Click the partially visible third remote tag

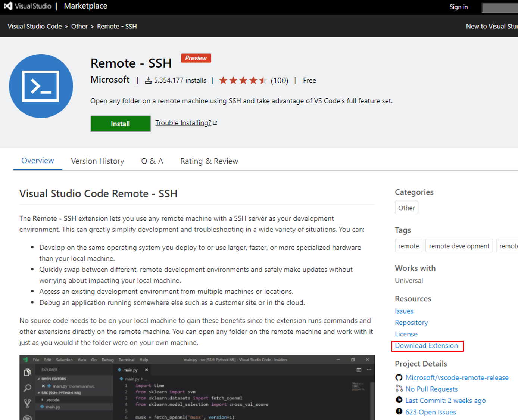[507, 246]
